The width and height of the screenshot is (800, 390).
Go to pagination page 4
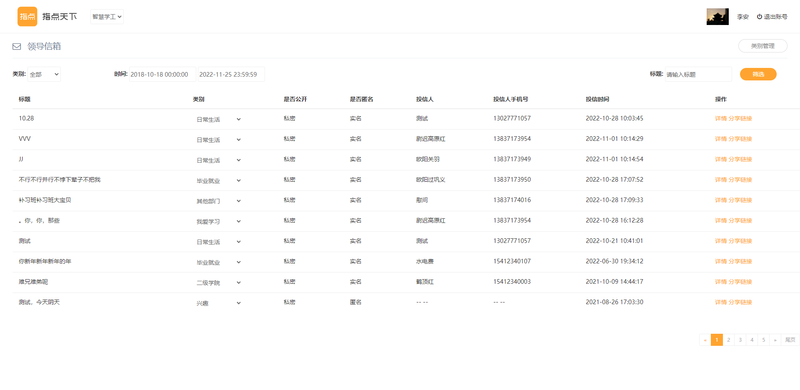(x=752, y=339)
